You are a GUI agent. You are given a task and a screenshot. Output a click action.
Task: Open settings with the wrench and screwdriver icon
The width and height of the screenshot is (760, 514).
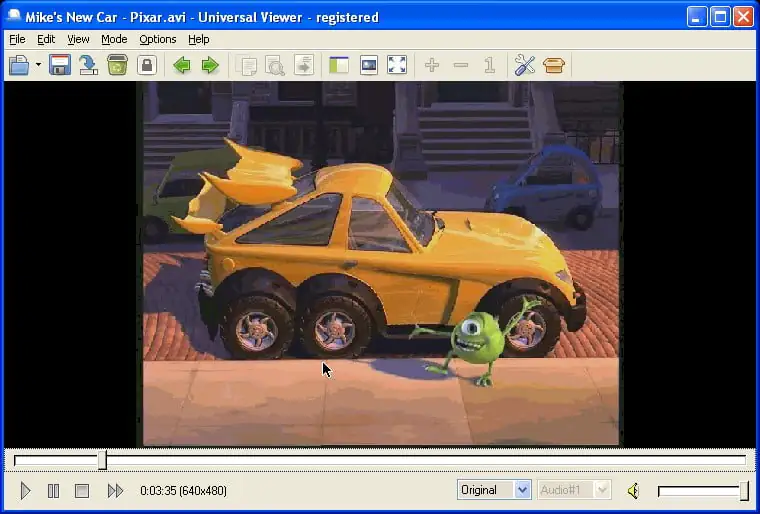click(525, 66)
